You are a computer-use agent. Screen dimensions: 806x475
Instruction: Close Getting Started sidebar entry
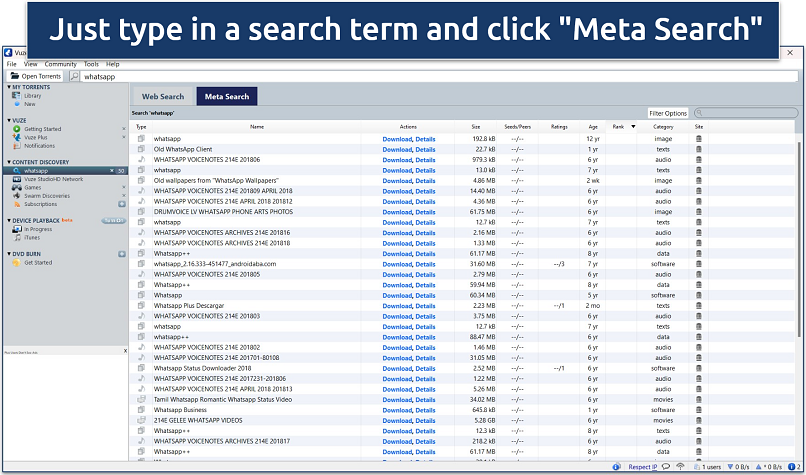[x=123, y=129]
